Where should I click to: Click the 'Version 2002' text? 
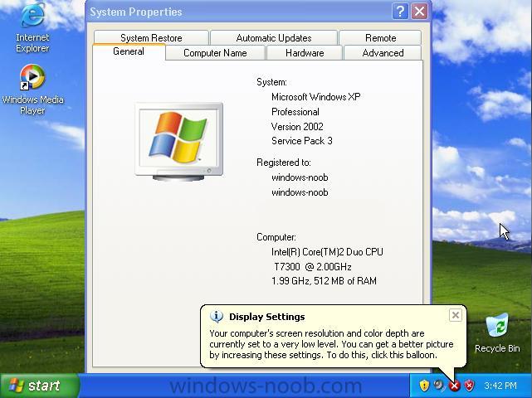(297, 127)
